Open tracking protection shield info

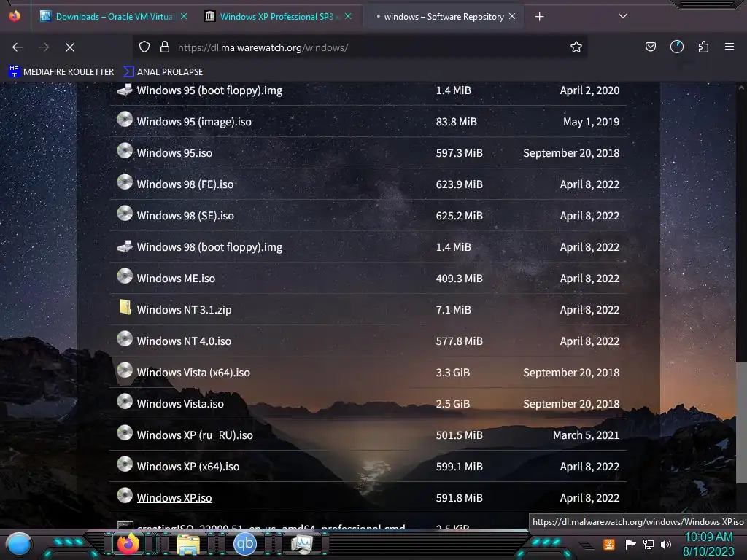pyautogui.click(x=144, y=47)
